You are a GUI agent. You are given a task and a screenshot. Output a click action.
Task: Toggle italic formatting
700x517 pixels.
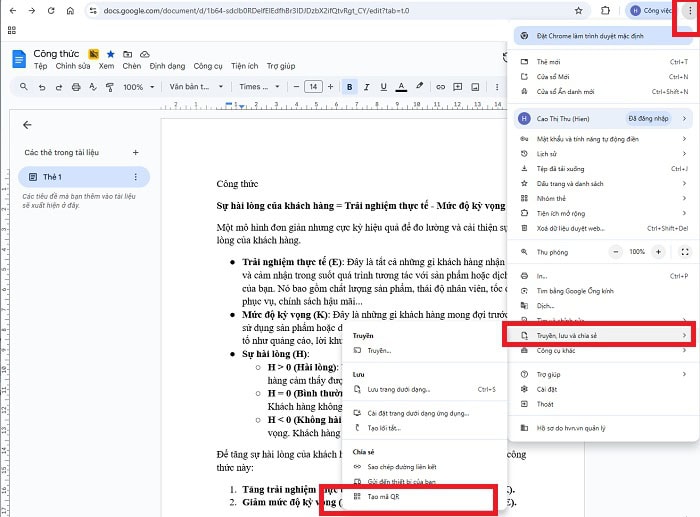367,87
